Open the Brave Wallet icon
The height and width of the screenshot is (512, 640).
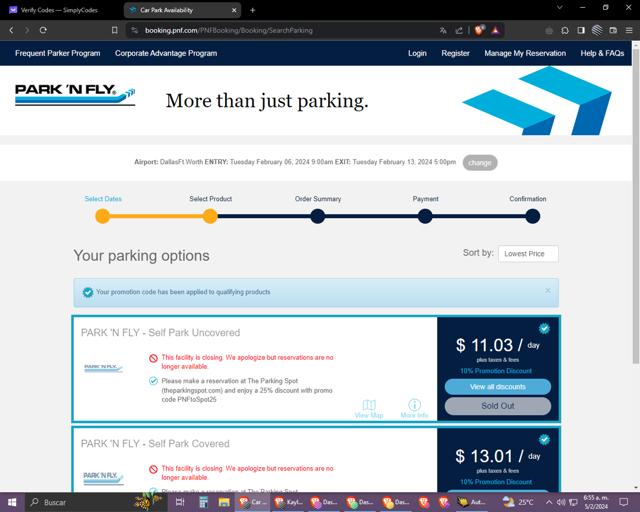(613, 30)
